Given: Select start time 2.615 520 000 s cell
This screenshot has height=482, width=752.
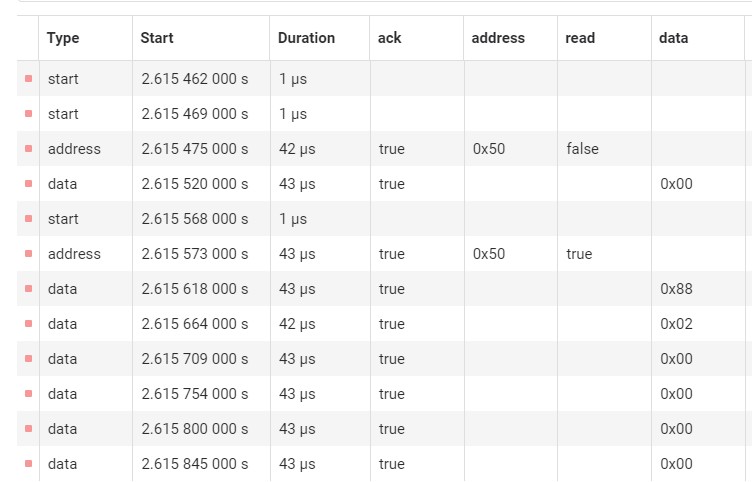Looking at the screenshot, I should point(195,184).
